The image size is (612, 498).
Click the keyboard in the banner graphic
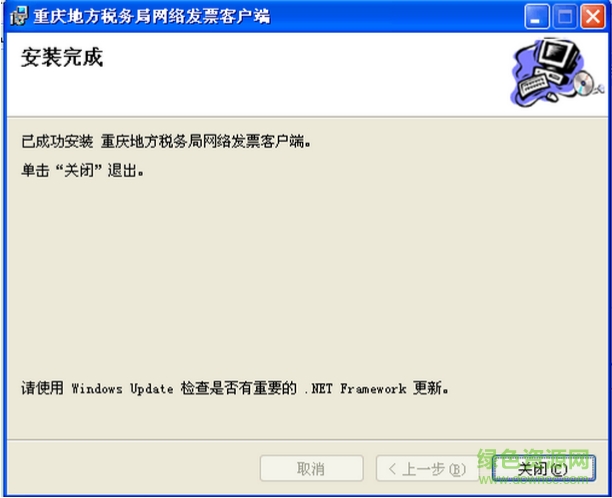pyautogui.click(x=533, y=85)
